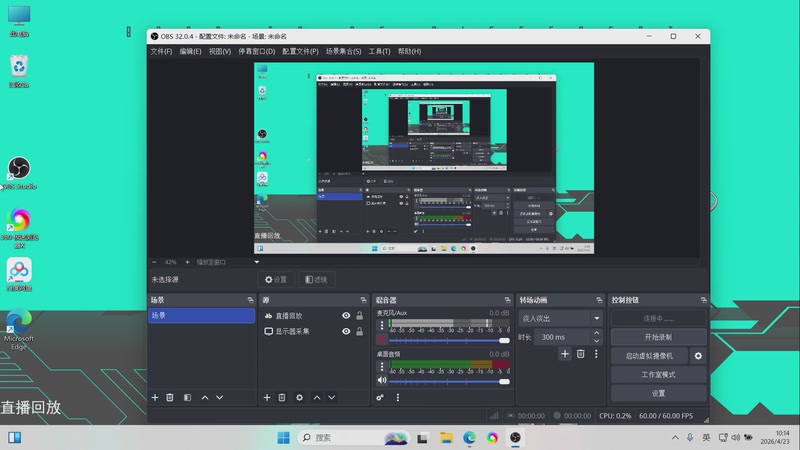This screenshot has height=450, width=800.
Task: Select 直播回放 source row
Action: click(x=314, y=316)
